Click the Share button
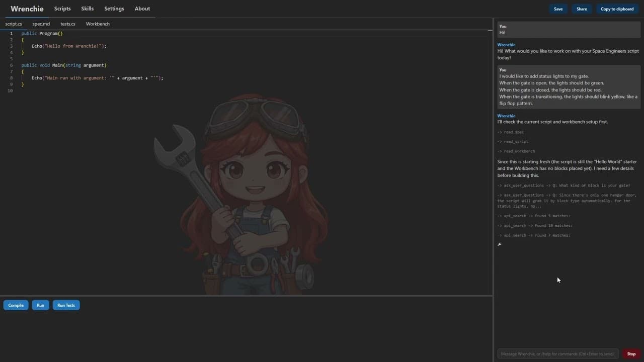 tap(582, 9)
